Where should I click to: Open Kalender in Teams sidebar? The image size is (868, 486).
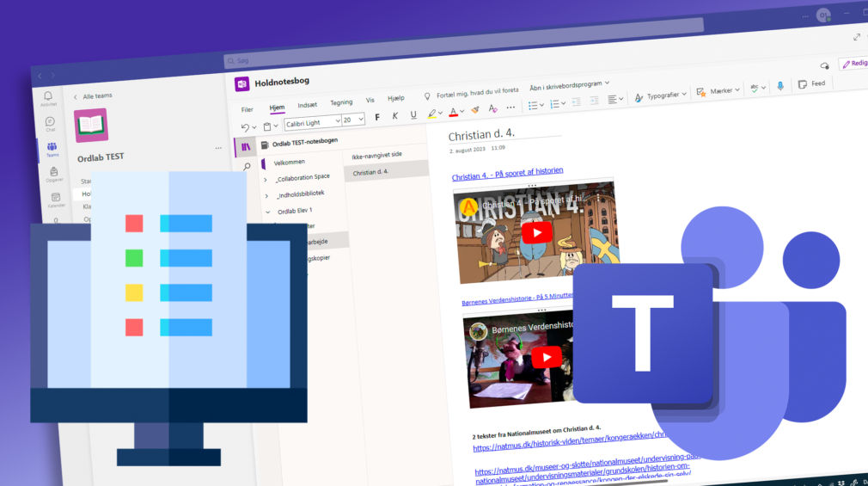pyautogui.click(x=56, y=200)
